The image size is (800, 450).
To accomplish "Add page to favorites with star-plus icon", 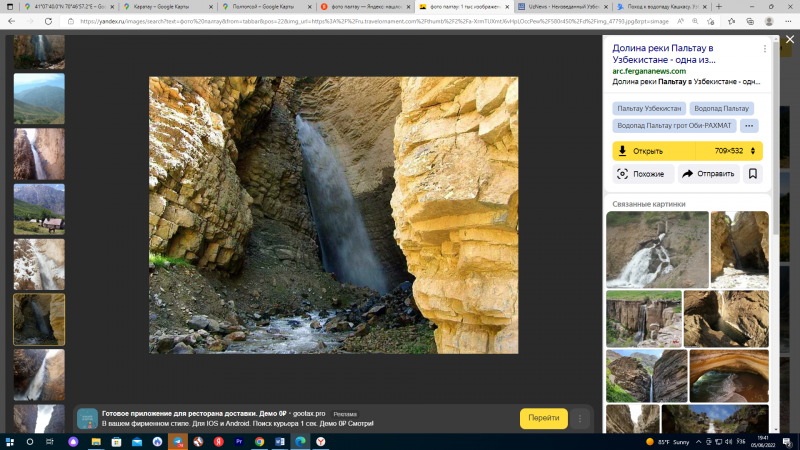I will [711, 21].
